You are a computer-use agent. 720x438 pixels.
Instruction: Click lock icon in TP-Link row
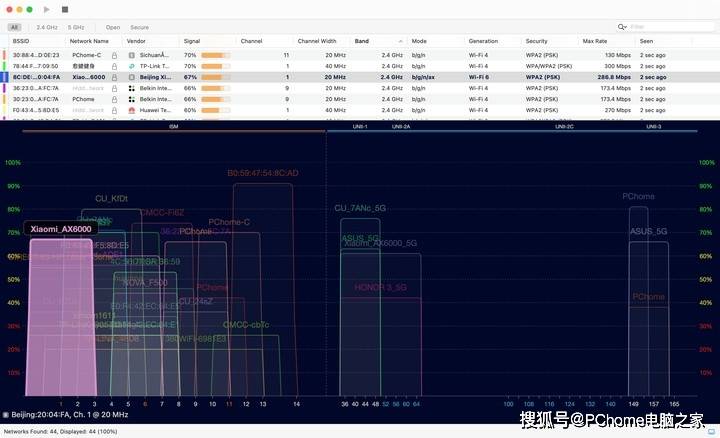click(x=114, y=66)
